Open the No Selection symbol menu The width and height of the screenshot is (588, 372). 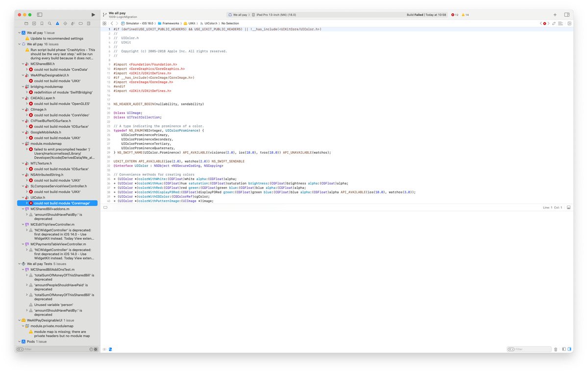click(230, 23)
